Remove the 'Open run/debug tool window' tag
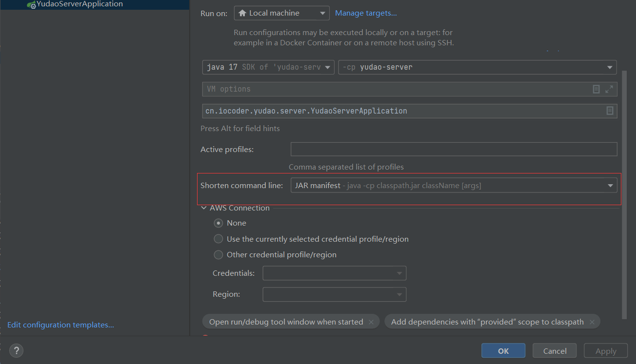The image size is (636, 364). click(x=371, y=322)
